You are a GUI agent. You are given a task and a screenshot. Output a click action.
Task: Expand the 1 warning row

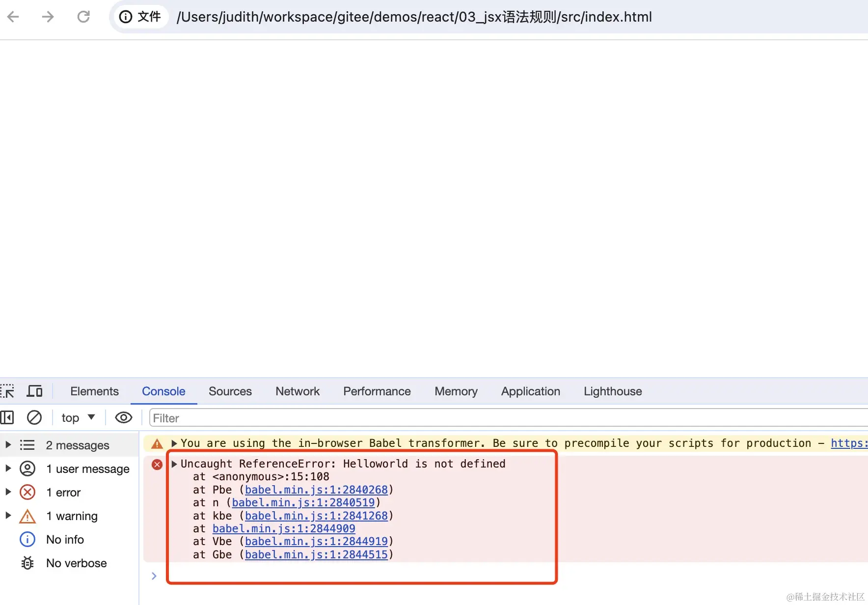coord(8,516)
